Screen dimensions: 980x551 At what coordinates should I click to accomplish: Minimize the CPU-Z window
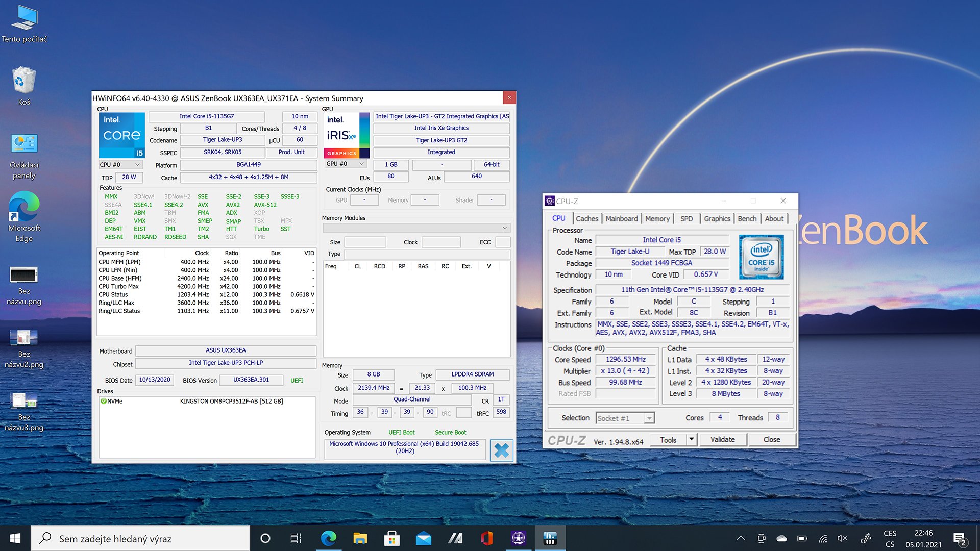724,201
